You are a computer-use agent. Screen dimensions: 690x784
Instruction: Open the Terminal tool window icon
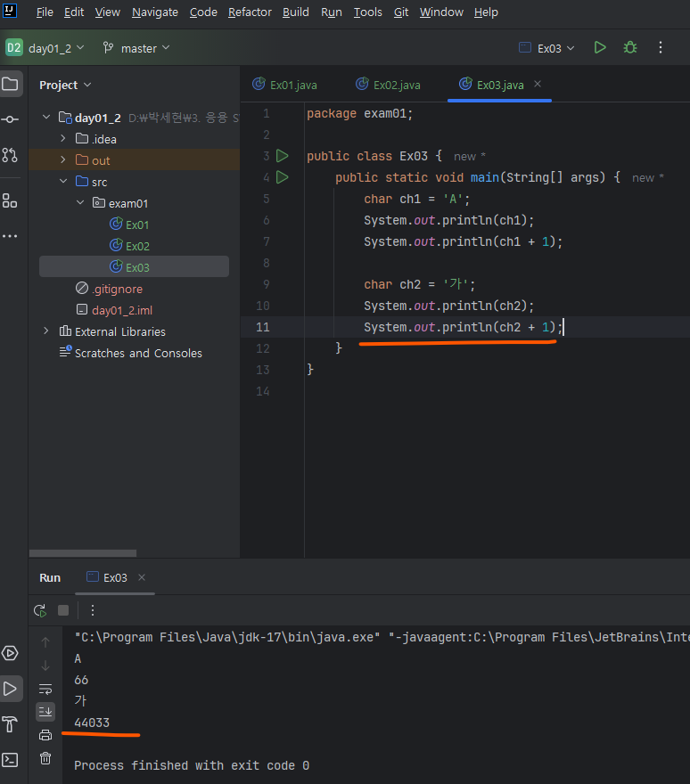tap(10, 760)
